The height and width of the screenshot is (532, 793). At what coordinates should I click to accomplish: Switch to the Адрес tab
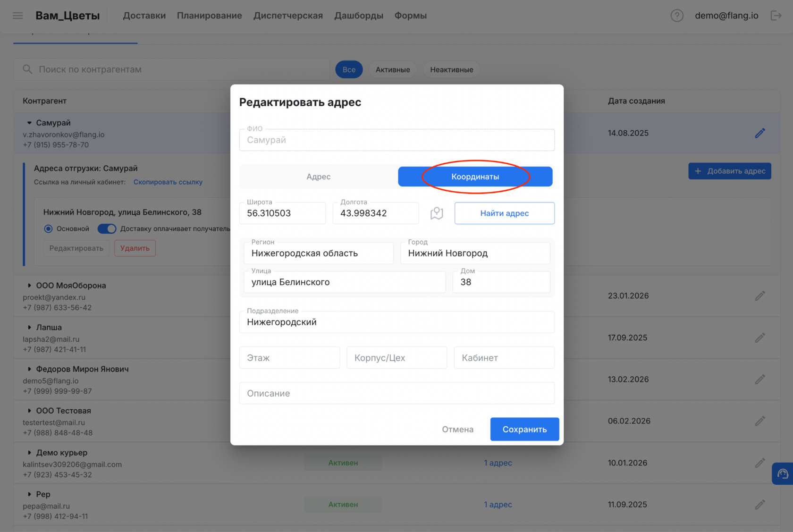(x=318, y=176)
